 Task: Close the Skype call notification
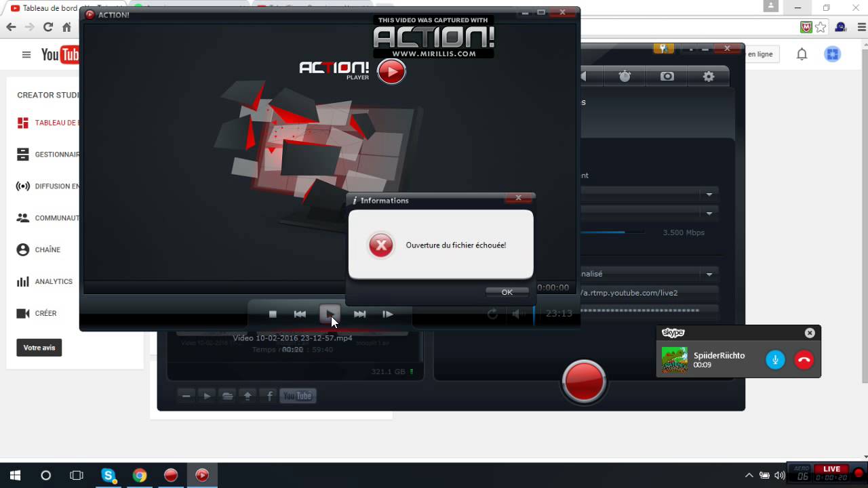coord(810,333)
